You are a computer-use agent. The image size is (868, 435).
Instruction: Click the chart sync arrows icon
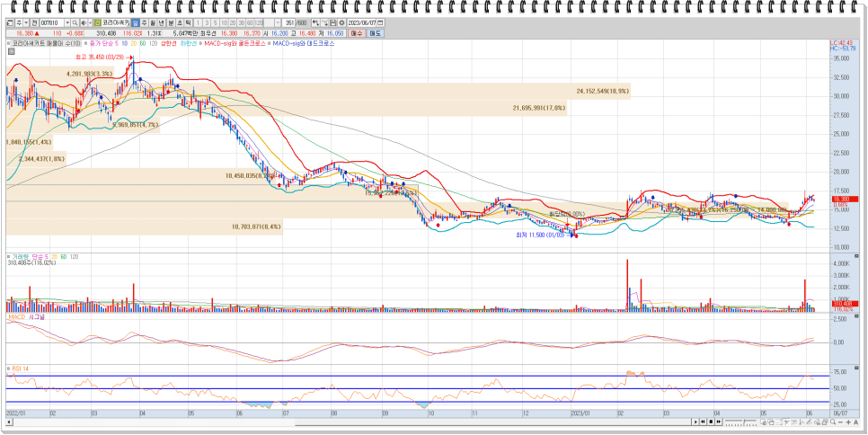pyautogui.click(x=325, y=22)
